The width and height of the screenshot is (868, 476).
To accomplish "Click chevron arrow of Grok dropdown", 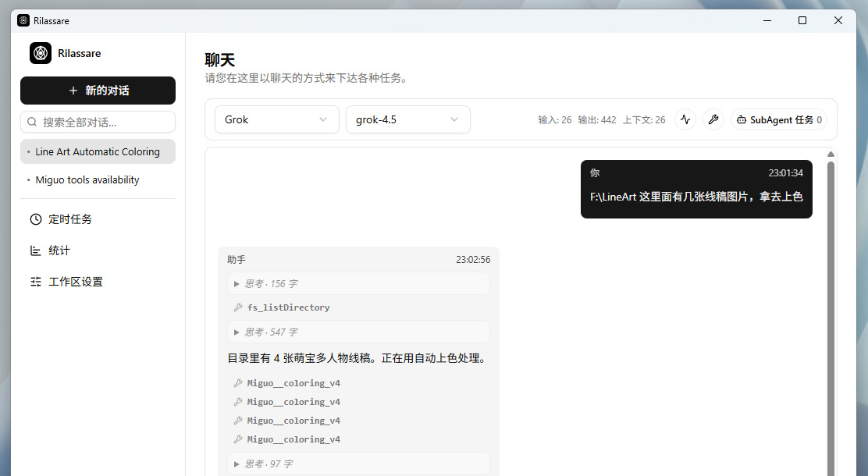I will click(323, 119).
